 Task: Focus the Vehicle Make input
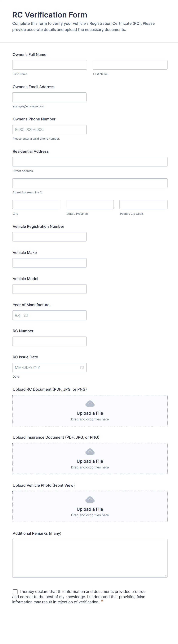[x=49, y=263]
